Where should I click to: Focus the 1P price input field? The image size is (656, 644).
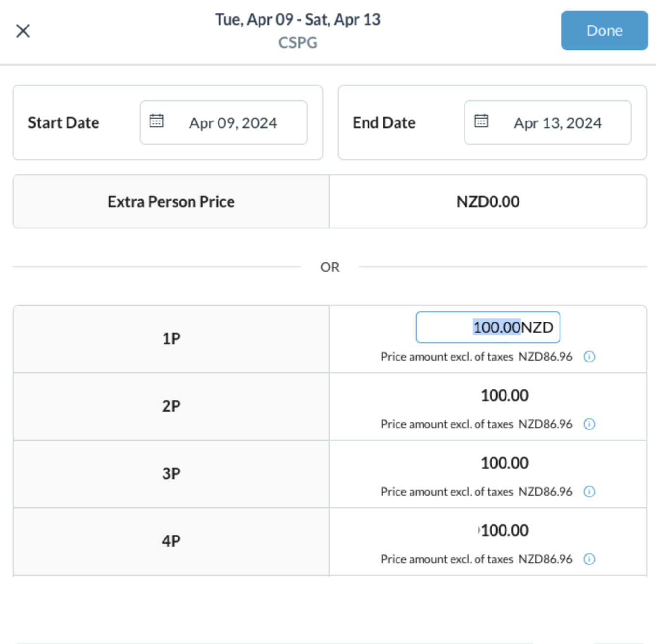[x=488, y=328]
